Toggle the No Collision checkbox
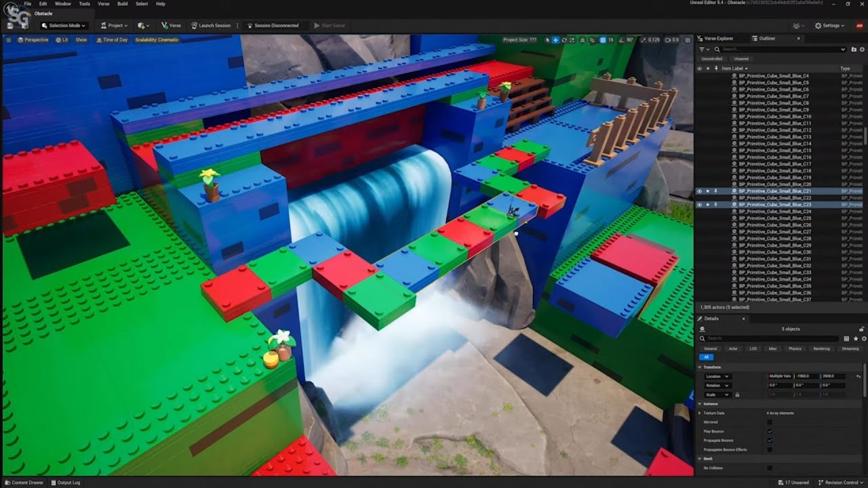Image resolution: width=868 pixels, height=488 pixels. click(770, 468)
